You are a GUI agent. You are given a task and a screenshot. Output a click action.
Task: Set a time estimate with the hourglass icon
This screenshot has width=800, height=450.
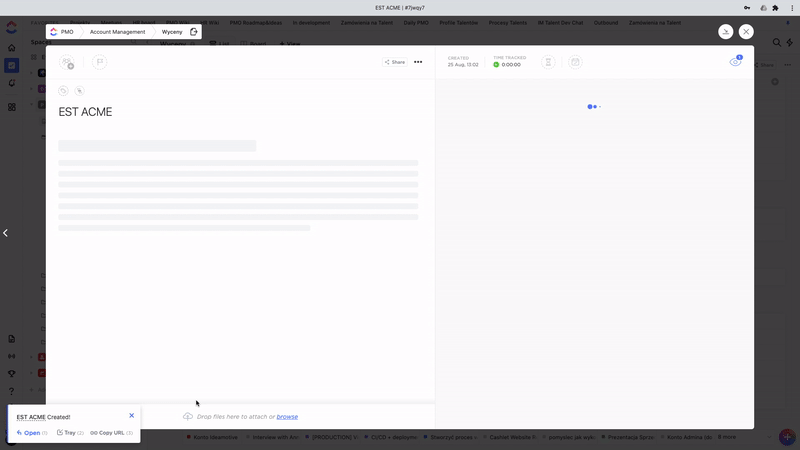click(x=548, y=62)
